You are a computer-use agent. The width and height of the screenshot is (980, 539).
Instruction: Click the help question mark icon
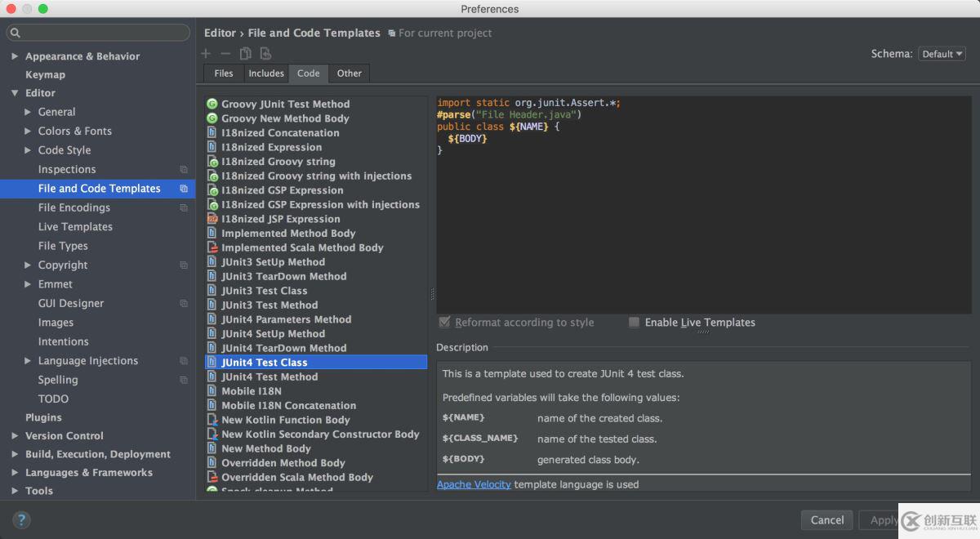21,520
